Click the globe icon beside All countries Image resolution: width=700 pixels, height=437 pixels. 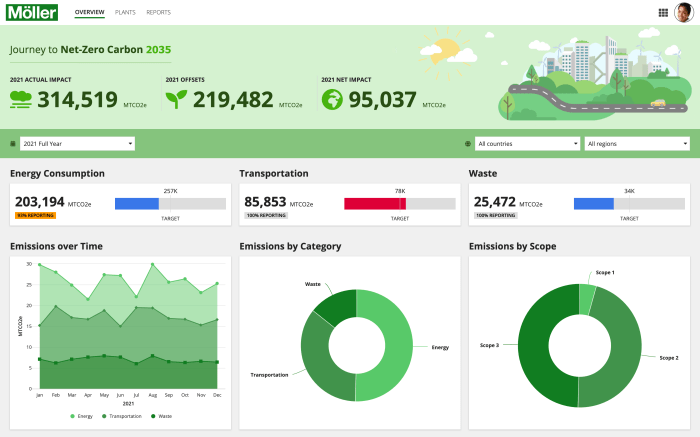[x=467, y=144]
